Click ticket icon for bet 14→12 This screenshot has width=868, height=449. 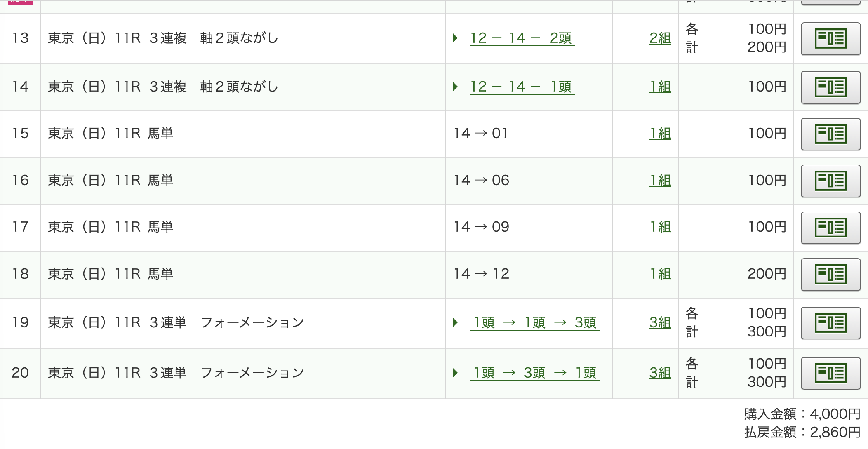830,274
